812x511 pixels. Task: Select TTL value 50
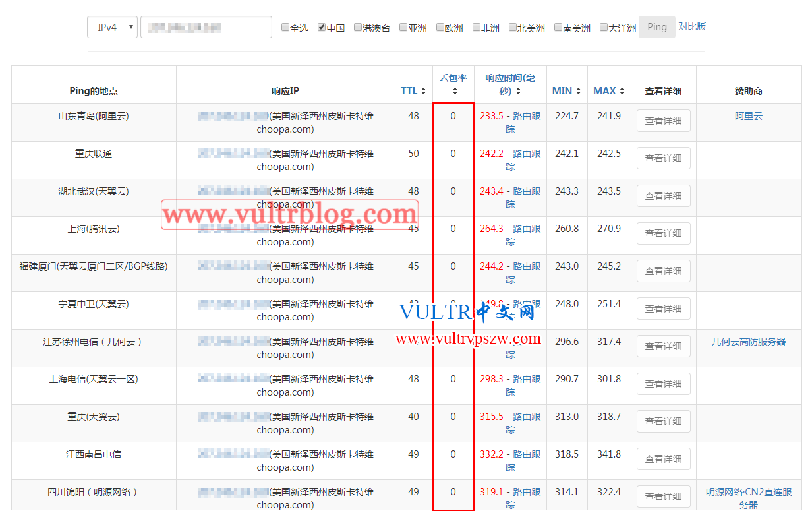[413, 154]
